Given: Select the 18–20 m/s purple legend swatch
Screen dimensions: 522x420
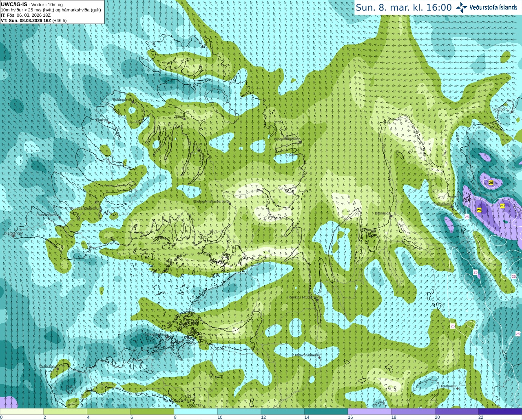Looking at the screenshot, I should 413,411.
